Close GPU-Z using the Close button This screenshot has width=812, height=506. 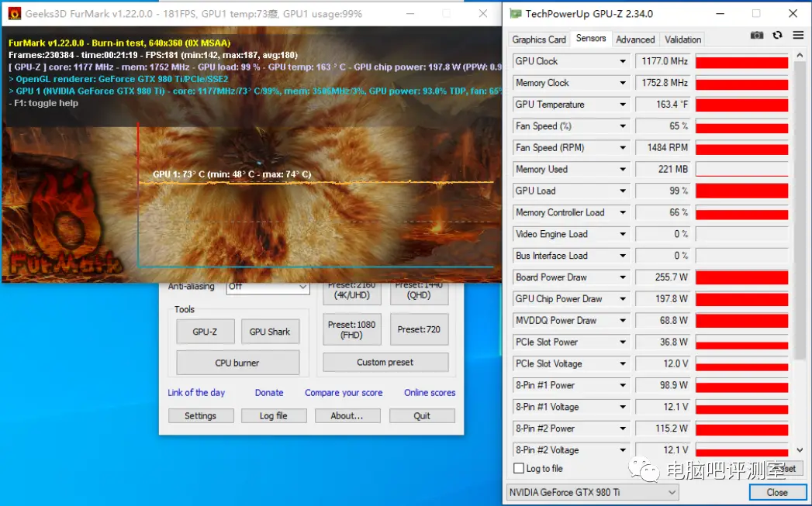coord(777,492)
